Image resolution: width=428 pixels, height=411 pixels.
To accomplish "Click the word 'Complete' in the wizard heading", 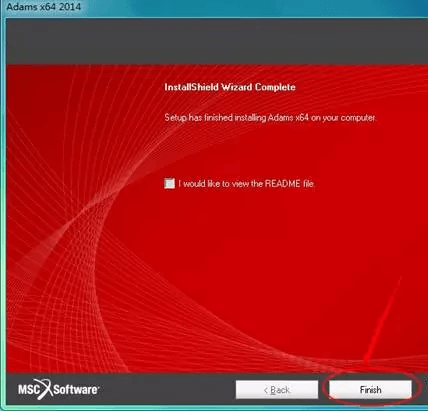I will point(275,87).
